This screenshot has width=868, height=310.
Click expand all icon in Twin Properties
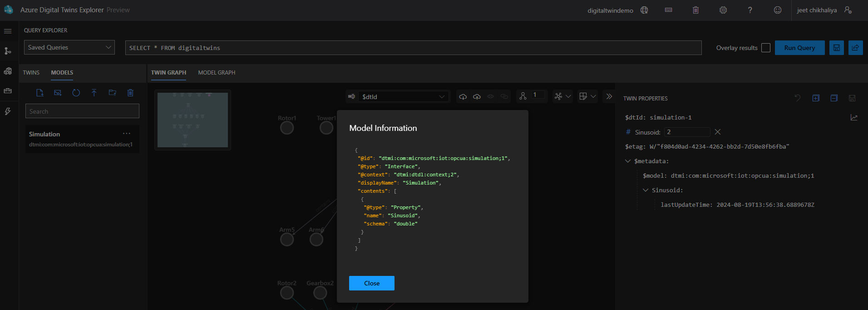click(816, 98)
